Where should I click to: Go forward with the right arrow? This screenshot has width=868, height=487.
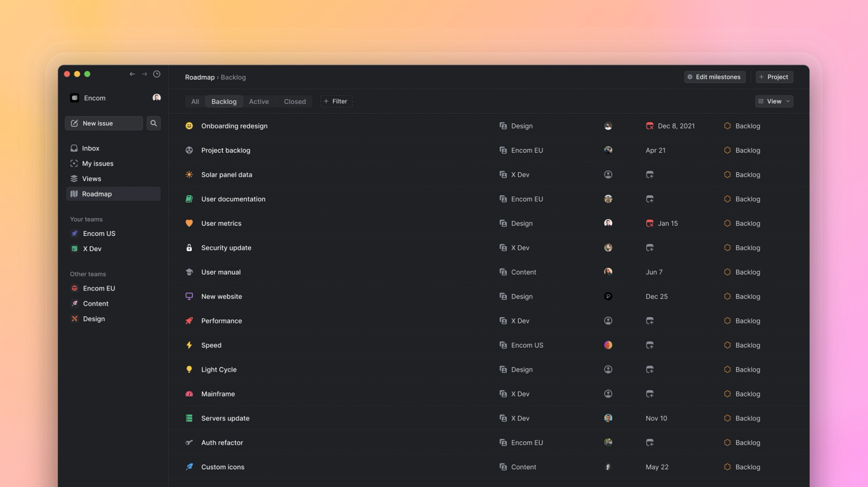tap(144, 74)
